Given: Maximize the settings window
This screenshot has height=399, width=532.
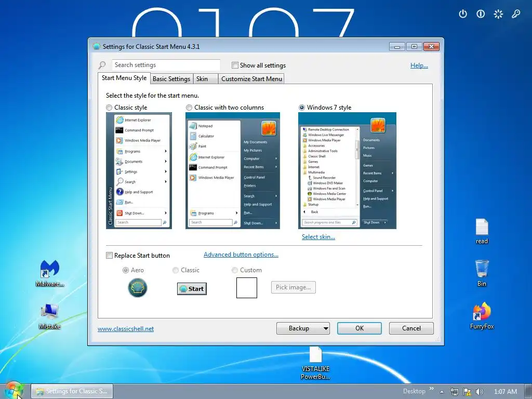Looking at the screenshot, I should click(414, 46).
